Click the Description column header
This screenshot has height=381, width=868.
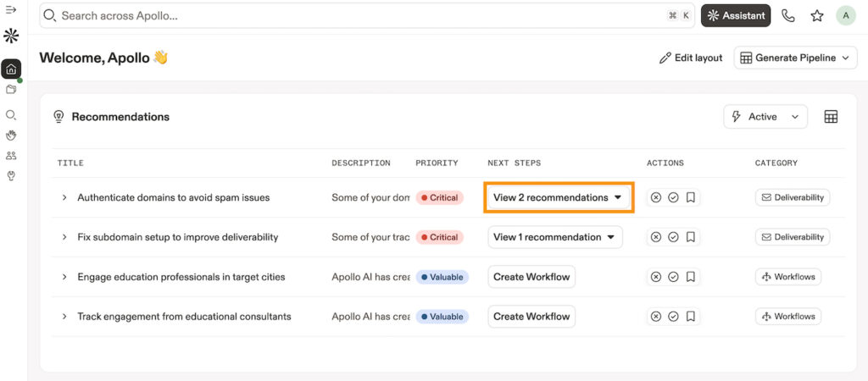(x=361, y=163)
